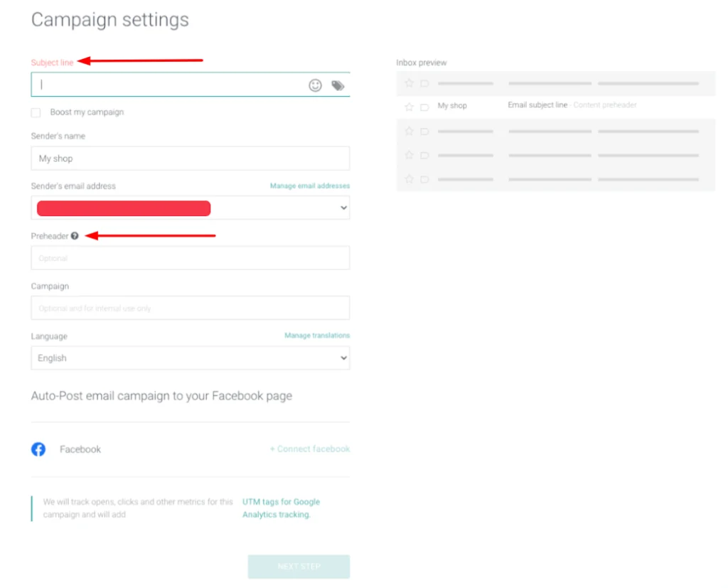Screen dimensions: 728x588
Task: Click the label icon beside My shop
Action: [424, 107]
